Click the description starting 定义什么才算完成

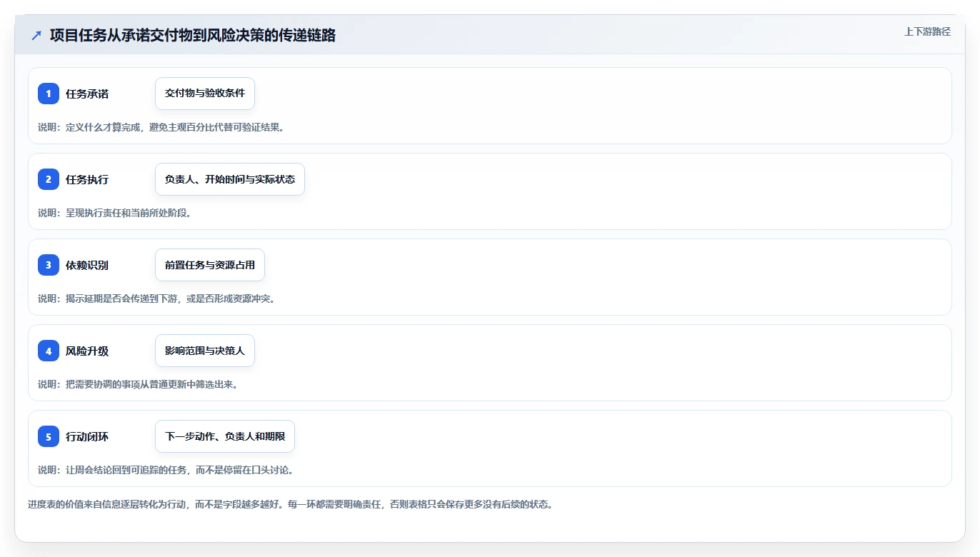point(163,127)
